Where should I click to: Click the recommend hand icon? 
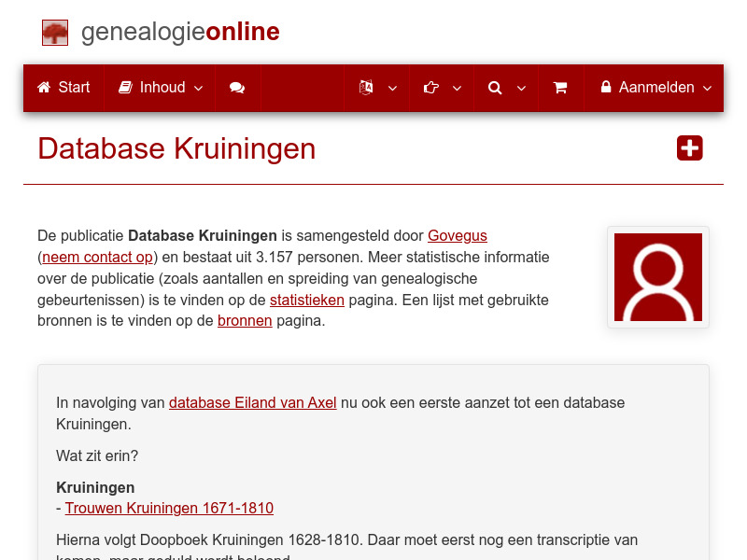coord(430,87)
